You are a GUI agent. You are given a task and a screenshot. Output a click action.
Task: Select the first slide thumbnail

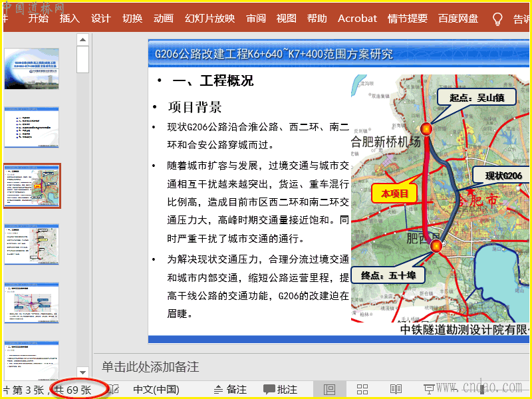click(x=31, y=68)
